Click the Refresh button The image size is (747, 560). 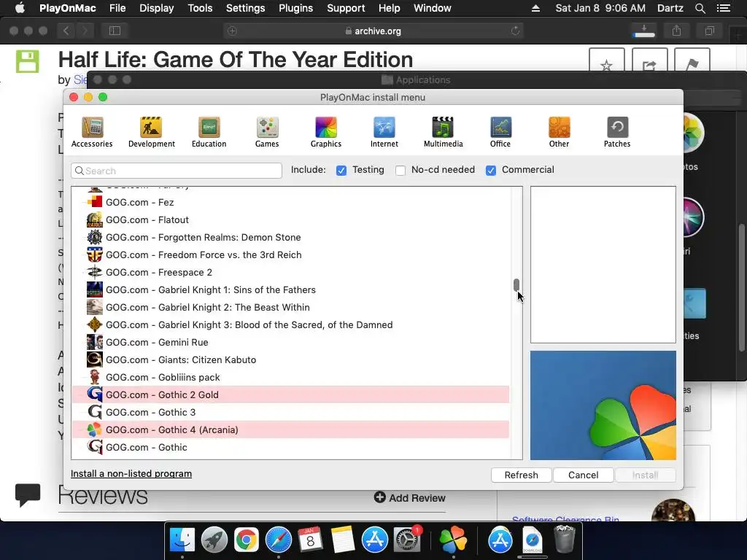coord(521,475)
